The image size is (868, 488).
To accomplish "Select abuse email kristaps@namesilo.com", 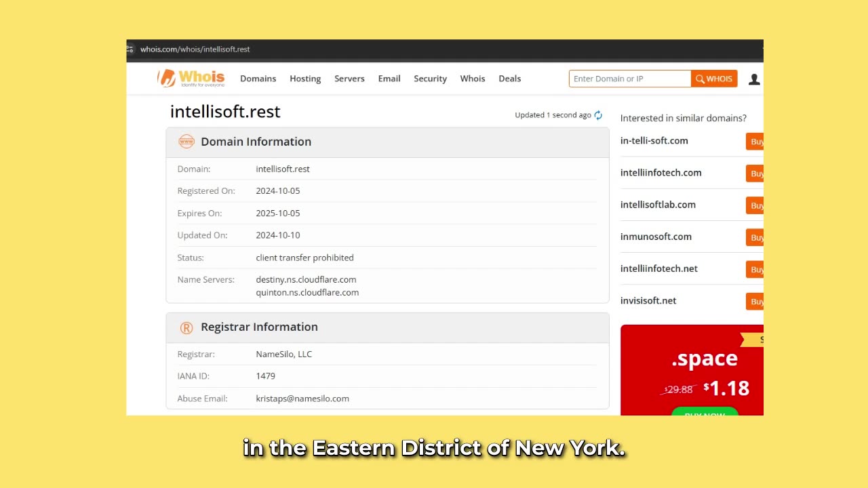I will click(x=302, y=399).
